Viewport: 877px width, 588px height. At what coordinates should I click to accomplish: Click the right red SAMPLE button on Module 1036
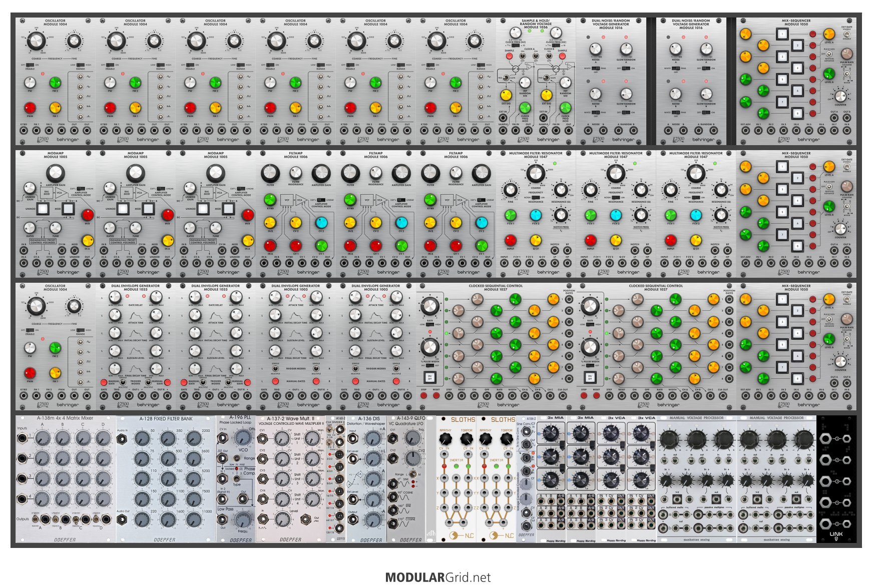[x=563, y=56]
